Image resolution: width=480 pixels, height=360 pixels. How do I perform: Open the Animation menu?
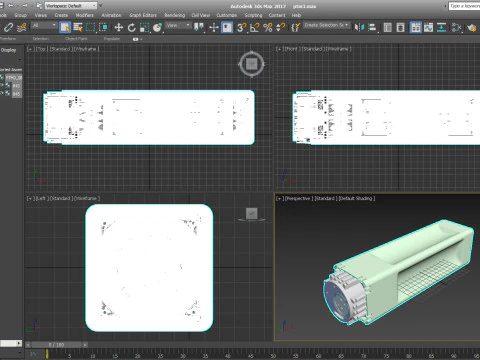[111, 15]
